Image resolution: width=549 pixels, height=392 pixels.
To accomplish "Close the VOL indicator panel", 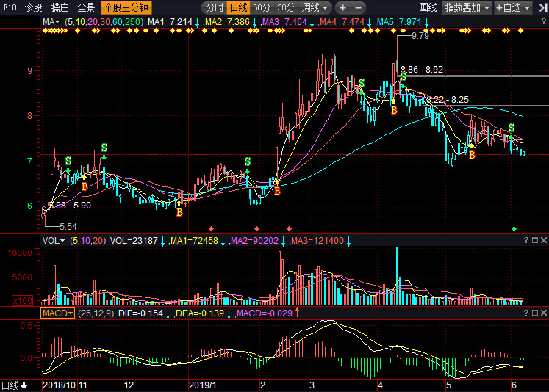I will (x=543, y=240).
